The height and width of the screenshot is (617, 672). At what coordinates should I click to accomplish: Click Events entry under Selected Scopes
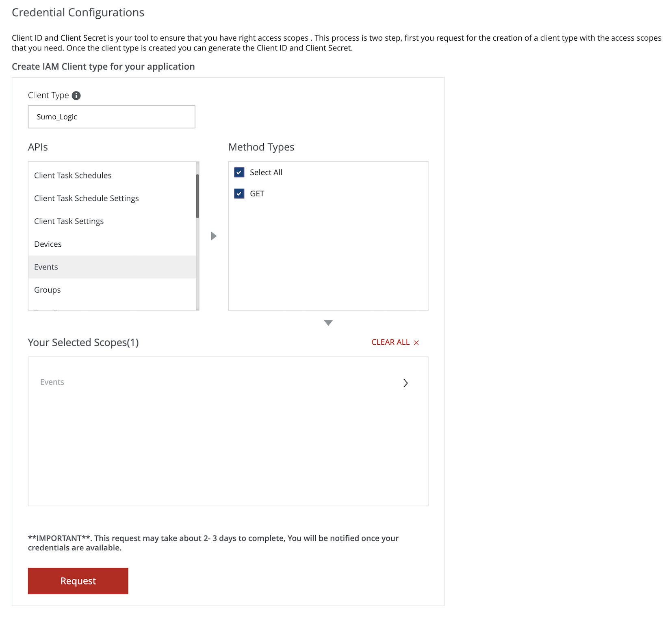[x=52, y=382]
